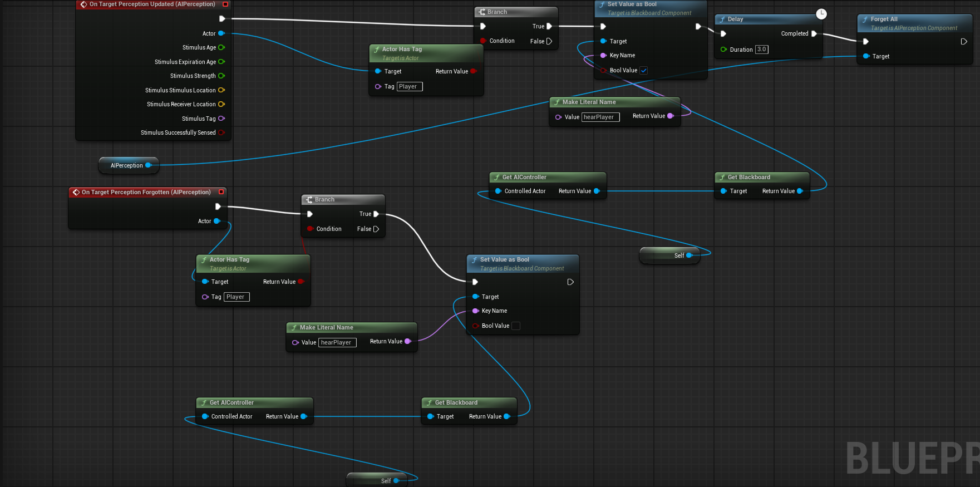Viewport: 980px width, 487px height.
Task: Click the Stimulus Receiver Location pin
Action: [221, 104]
